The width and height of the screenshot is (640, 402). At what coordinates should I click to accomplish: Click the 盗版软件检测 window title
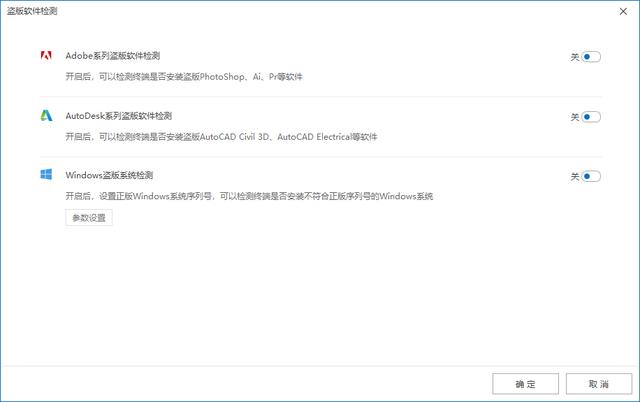coord(32,11)
